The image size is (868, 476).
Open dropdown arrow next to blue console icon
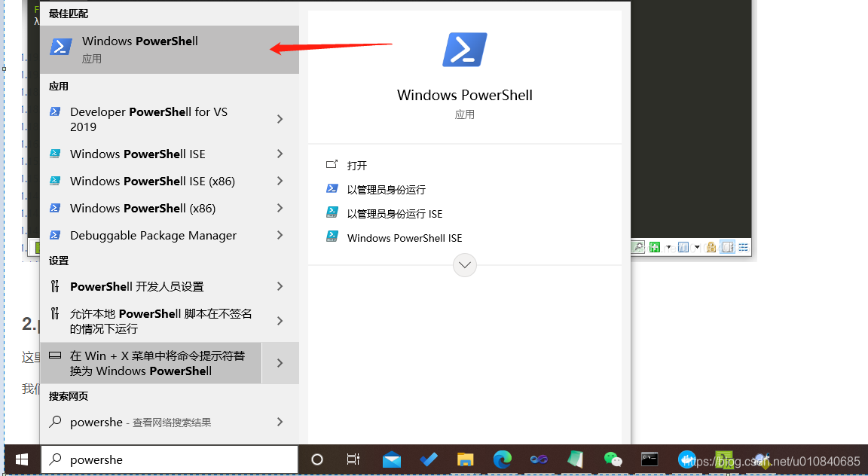click(698, 247)
